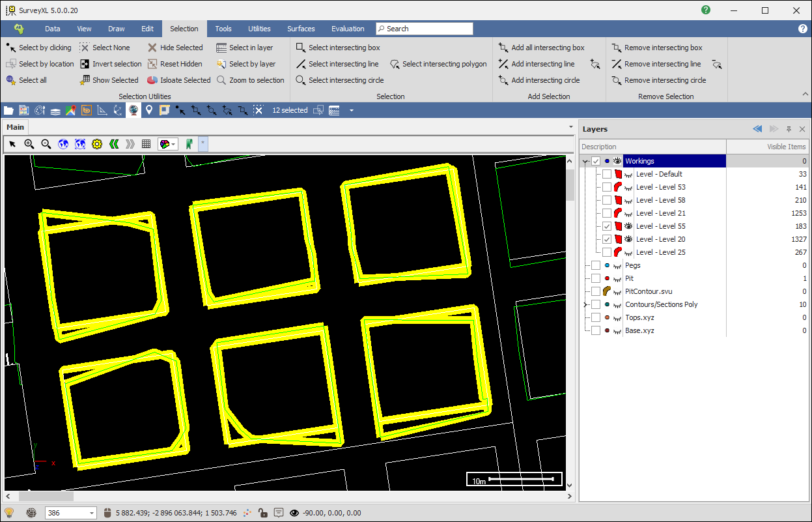Click the red swatch of Level - Level 20
This screenshot has height=522, width=812.
click(619, 239)
